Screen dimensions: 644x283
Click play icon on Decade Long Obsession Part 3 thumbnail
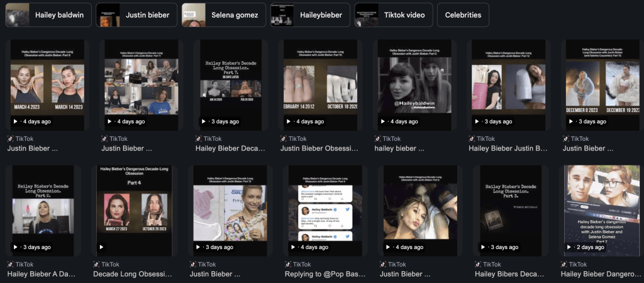pyautogui.click(x=484, y=247)
